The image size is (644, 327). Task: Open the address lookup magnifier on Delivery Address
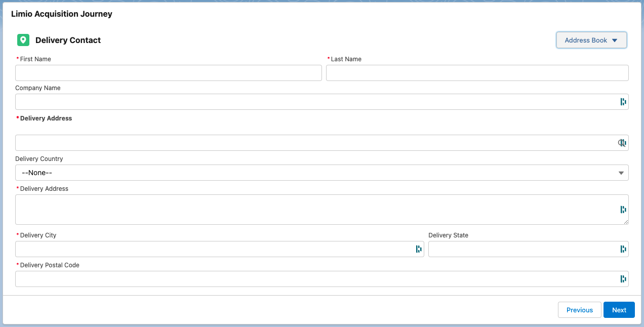622,143
